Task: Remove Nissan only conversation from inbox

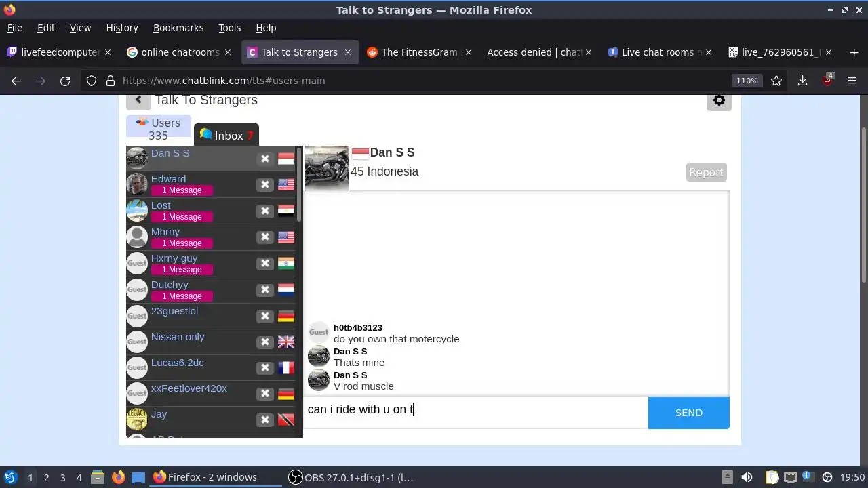Action: [265, 342]
